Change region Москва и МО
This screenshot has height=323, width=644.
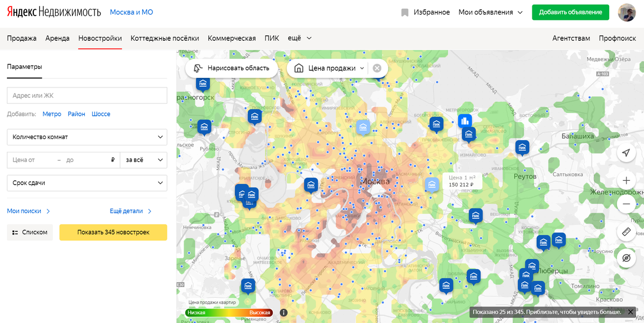(131, 12)
